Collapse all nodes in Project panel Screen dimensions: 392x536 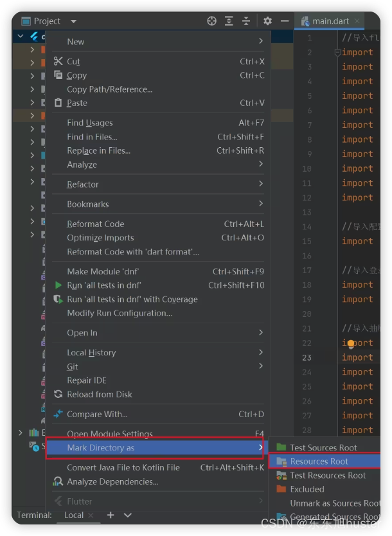tap(247, 21)
